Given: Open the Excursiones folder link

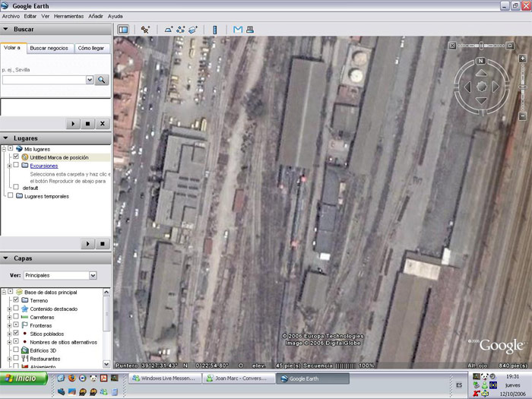Looking at the screenshot, I should 43,166.
